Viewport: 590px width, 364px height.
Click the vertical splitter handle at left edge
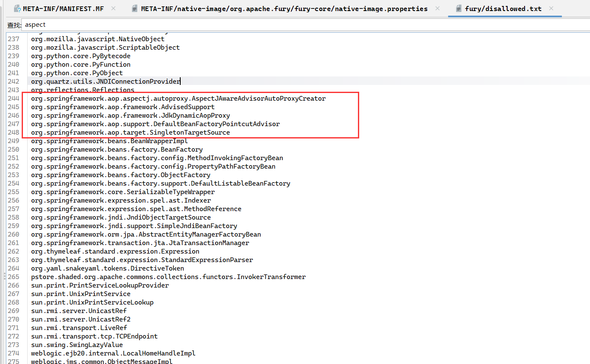[x=4, y=277]
